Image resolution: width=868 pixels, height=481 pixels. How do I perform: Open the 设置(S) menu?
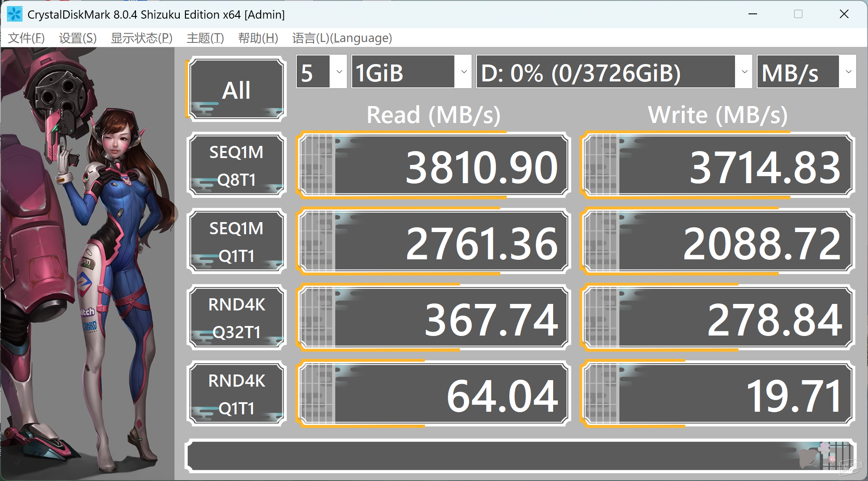click(x=78, y=38)
